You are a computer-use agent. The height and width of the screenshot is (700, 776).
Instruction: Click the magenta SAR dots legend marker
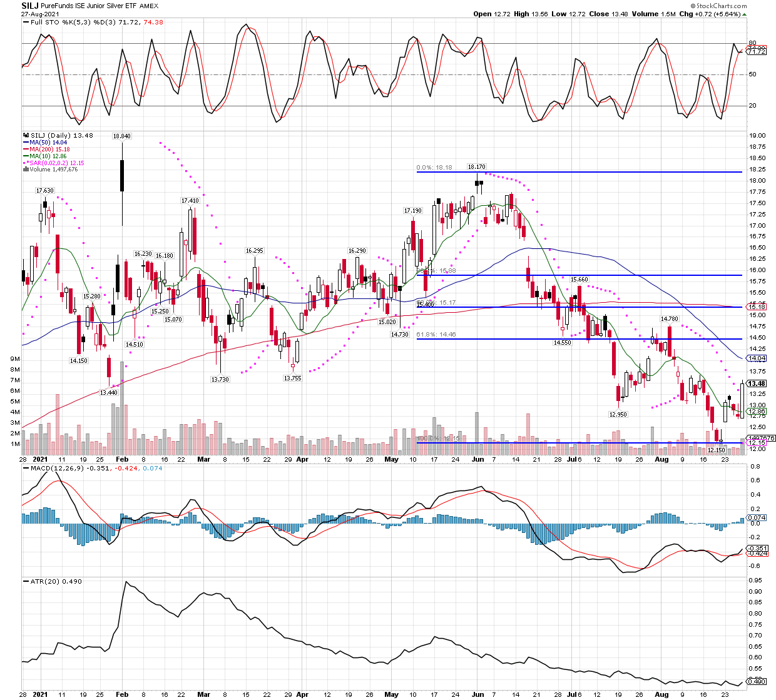click(26, 163)
